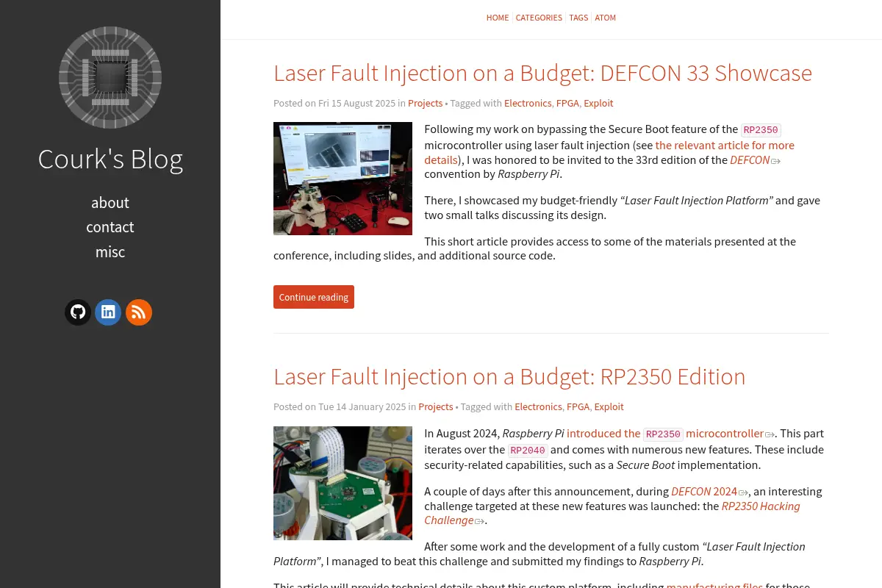The height and width of the screenshot is (588, 882).
Task: Open CATEGORIES in top navigation
Action: click(x=539, y=18)
